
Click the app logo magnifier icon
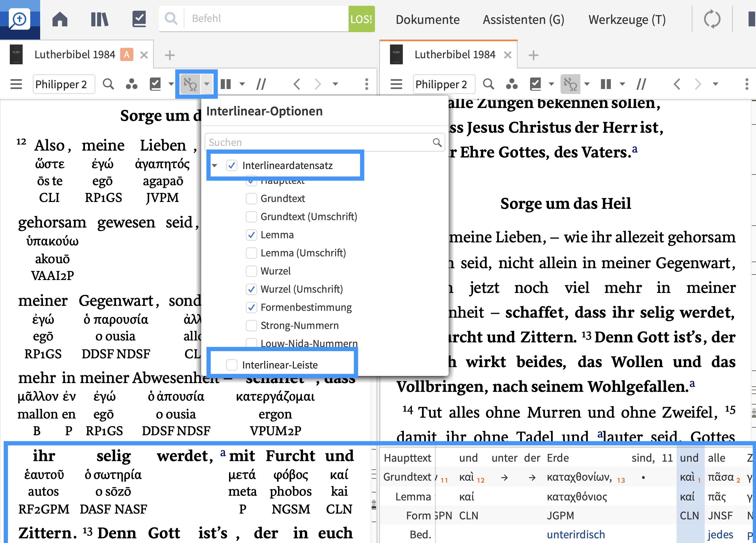point(20,19)
